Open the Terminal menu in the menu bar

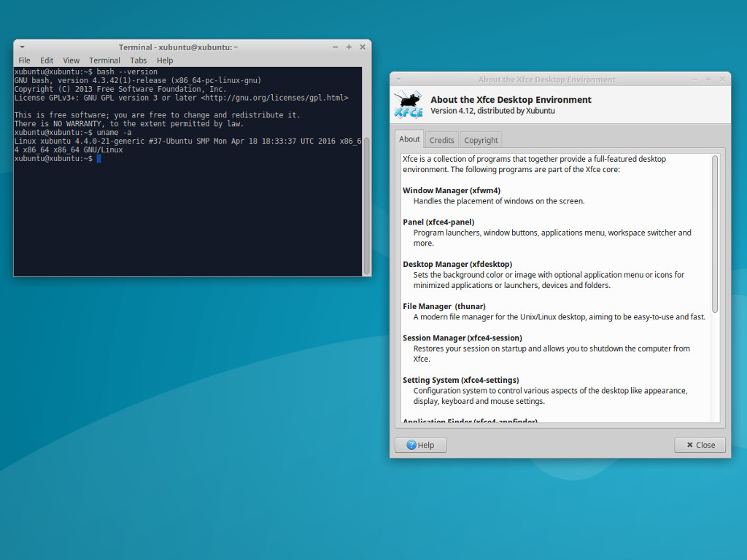point(104,61)
